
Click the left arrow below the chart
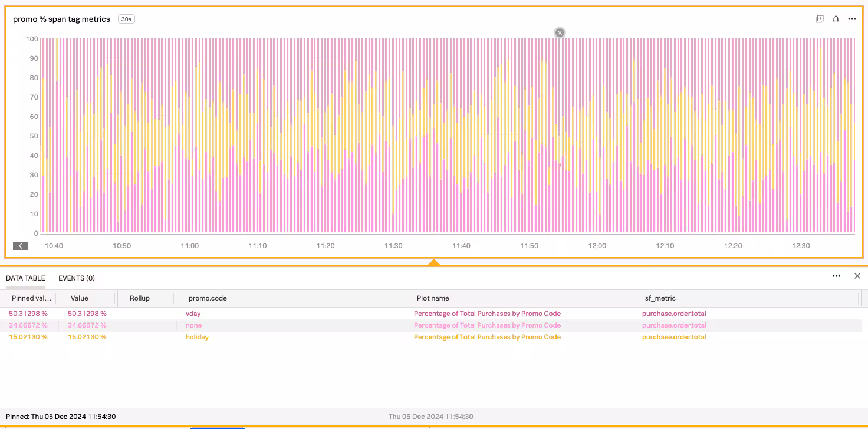coord(21,246)
